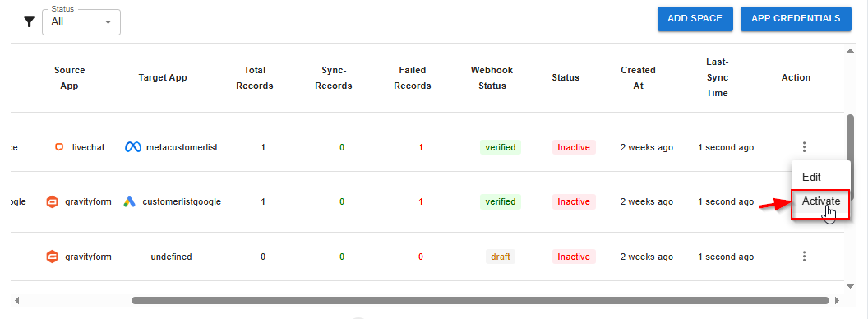Open action menu for livechat row
This screenshot has width=868, height=319.
[x=804, y=147]
